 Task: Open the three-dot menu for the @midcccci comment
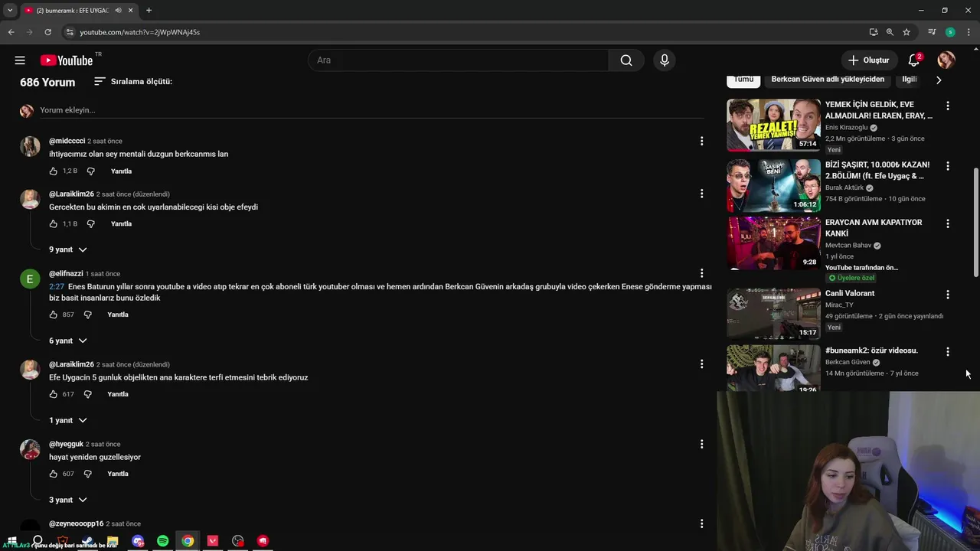point(701,141)
